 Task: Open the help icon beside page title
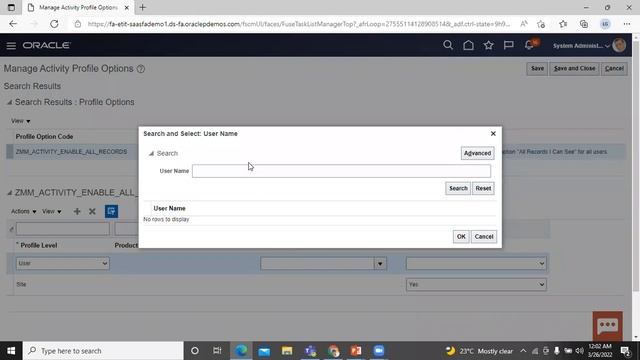[x=141, y=69]
